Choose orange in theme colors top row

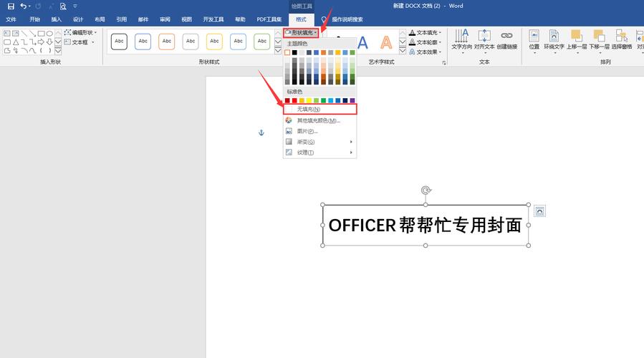[x=323, y=52]
